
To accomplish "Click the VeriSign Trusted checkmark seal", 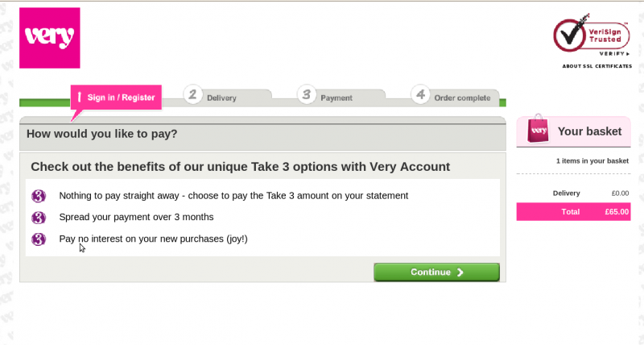I will pos(592,34).
